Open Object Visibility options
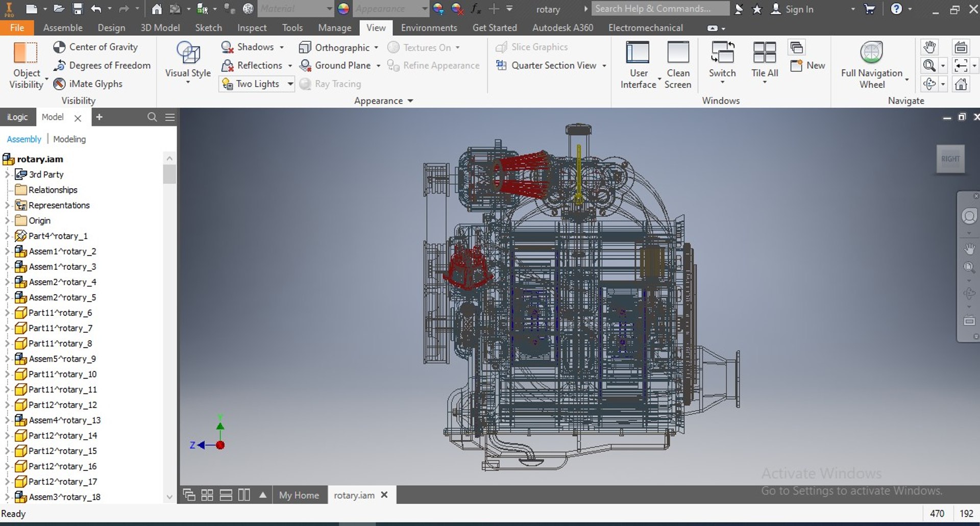The width and height of the screenshot is (980, 526). click(x=26, y=65)
